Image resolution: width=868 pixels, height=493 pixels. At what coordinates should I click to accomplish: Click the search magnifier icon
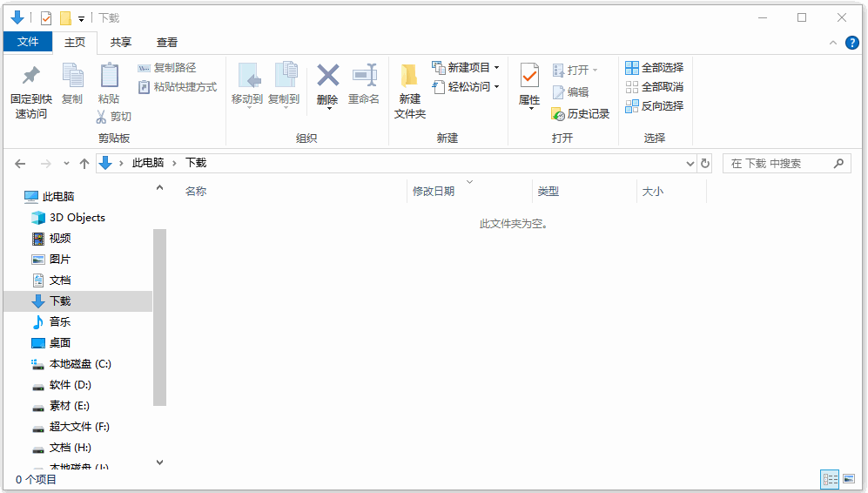point(838,164)
